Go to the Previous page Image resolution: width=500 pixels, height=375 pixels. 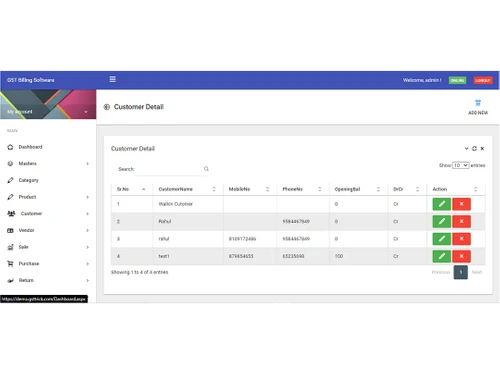click(441, 272)
